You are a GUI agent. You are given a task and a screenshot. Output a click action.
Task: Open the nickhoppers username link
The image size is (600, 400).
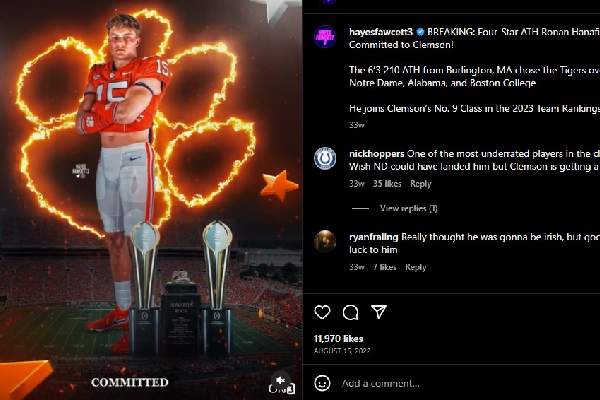coord(376,153)
